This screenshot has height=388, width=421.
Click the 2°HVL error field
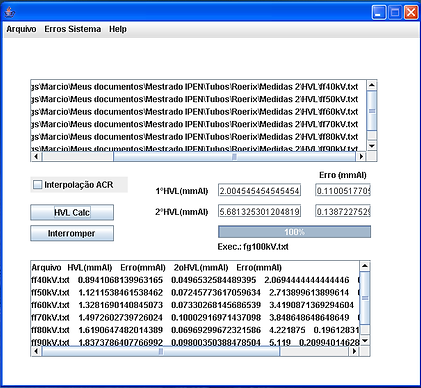coord(343,211)
